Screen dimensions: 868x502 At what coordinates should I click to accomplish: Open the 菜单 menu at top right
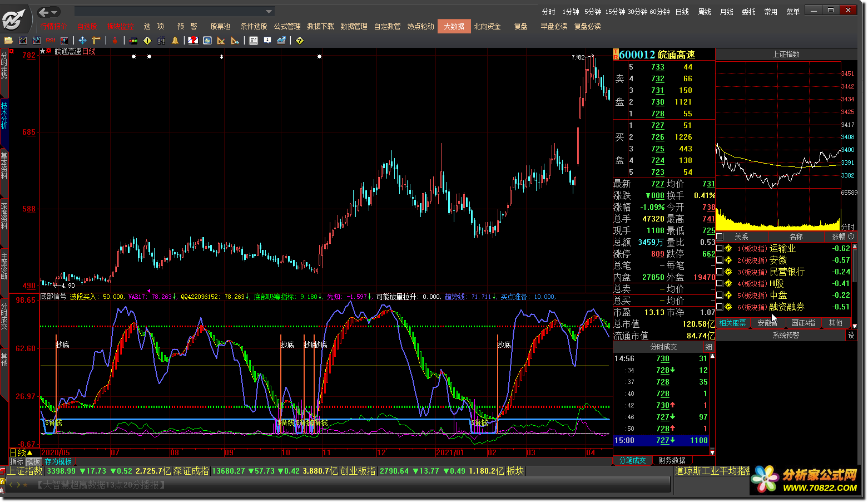point(793,12)
